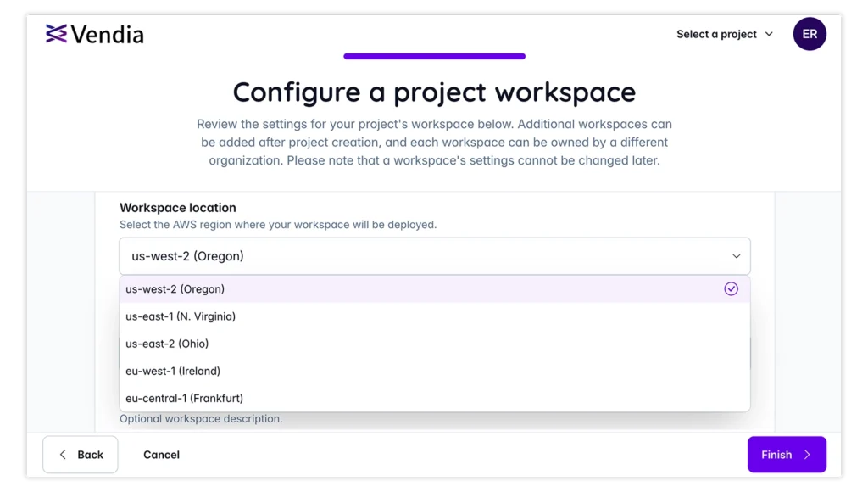868x492 pixels.
Task: Open the workspace location dropdown
Action: coord(434,255)
